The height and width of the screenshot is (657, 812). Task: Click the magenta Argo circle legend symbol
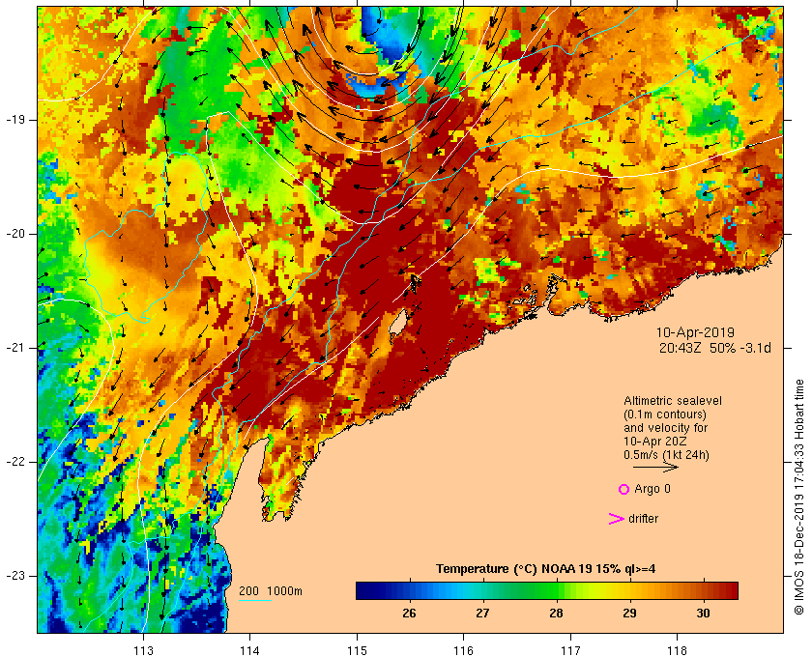[624, 489]
